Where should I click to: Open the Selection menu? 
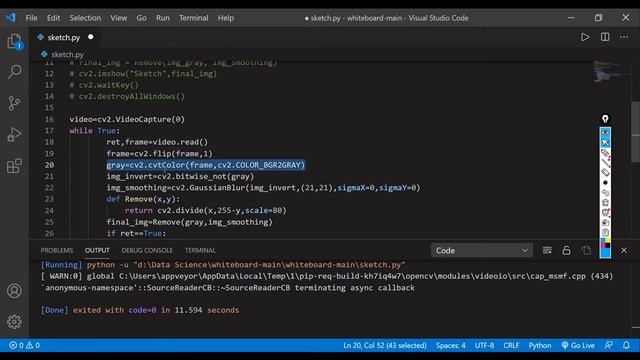click(x=85, y=18)
